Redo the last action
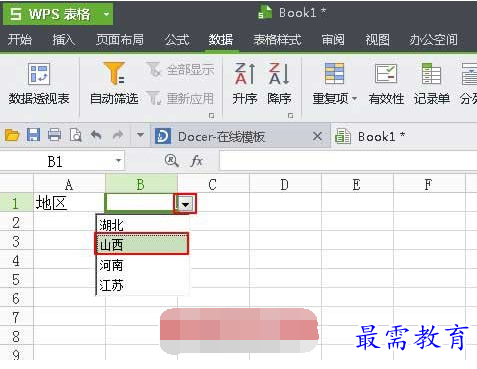477x369 pixels. [118, 135]
